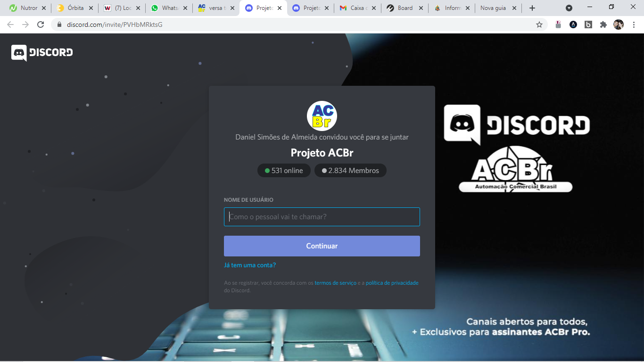644x362 pixels.
Task: Minimize the Chrome window
Action: (590, 7)
